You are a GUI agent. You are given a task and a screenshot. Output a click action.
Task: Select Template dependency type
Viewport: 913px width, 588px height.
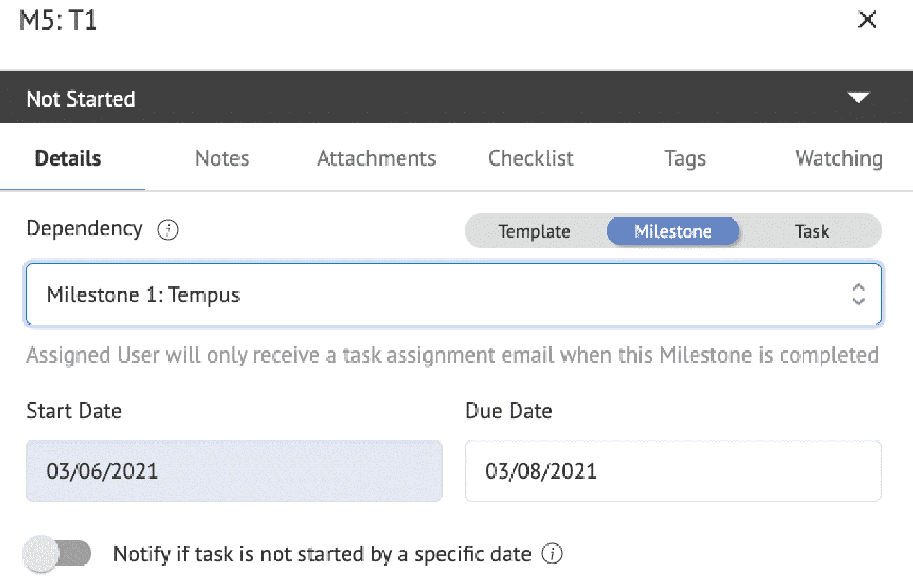click(534, 231)
